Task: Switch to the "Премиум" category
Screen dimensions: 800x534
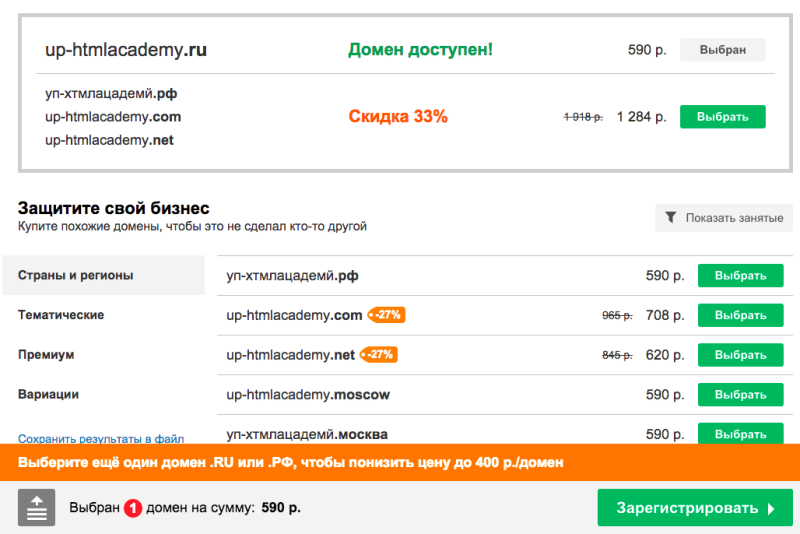Action: tap(46, 354)
